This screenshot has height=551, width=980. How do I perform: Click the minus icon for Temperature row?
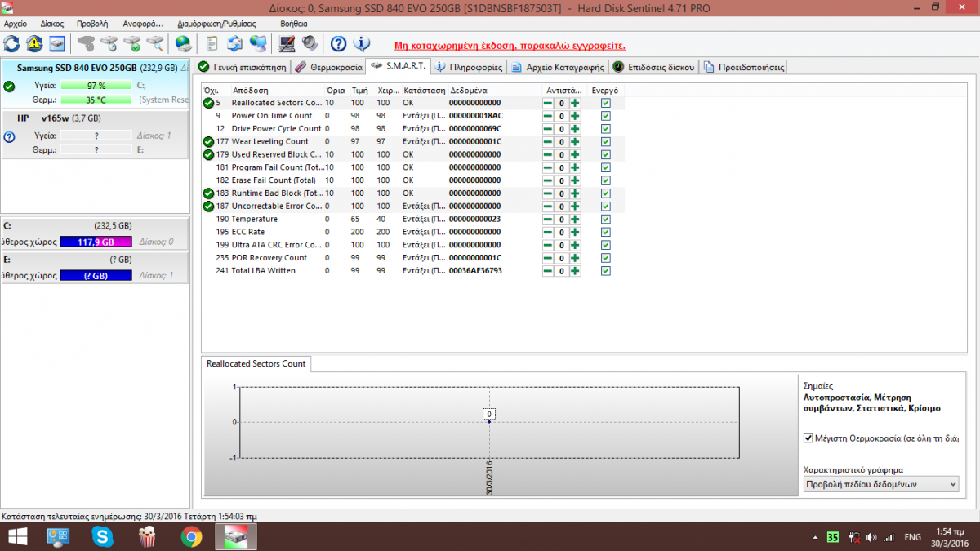(x=548, y=219)
